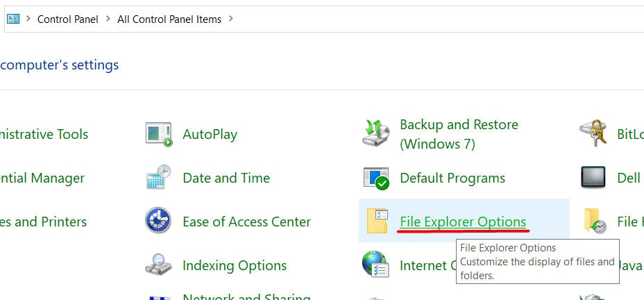The image size is (644, 300).
Task: Open the AutoPlay icon
Action: pos(159,134)
